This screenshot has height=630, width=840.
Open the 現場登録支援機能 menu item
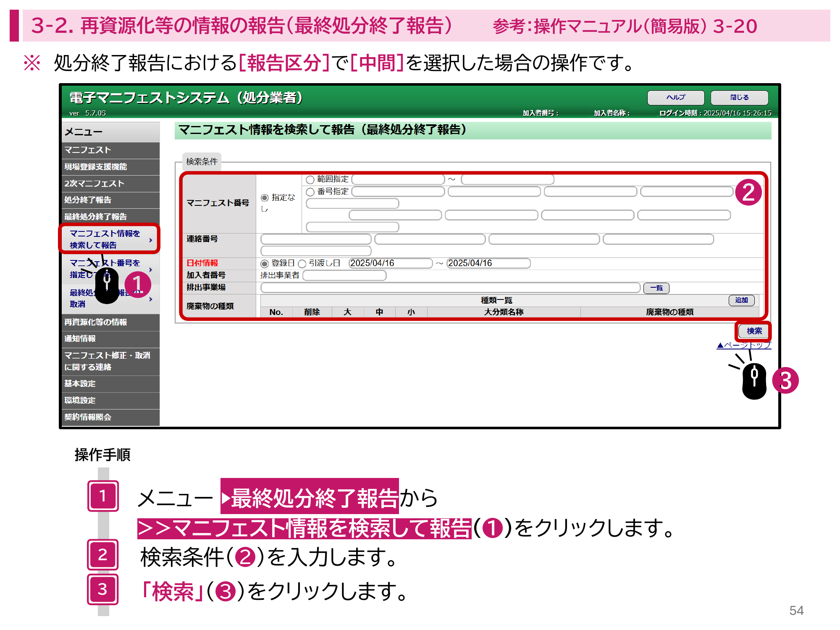[x=110, y=167]
